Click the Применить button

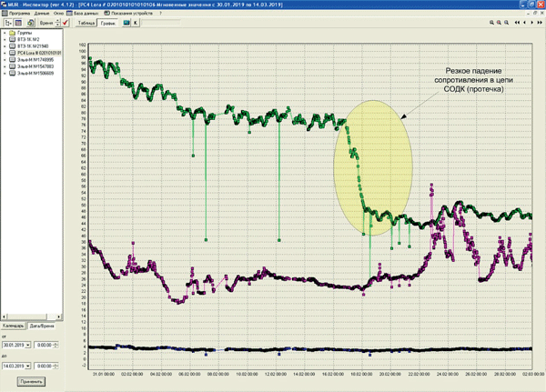(31, 382)
